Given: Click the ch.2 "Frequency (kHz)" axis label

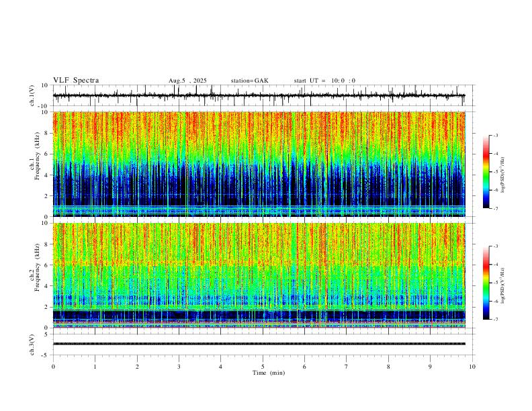Looking at the screenshot, I should click(37, 267).
